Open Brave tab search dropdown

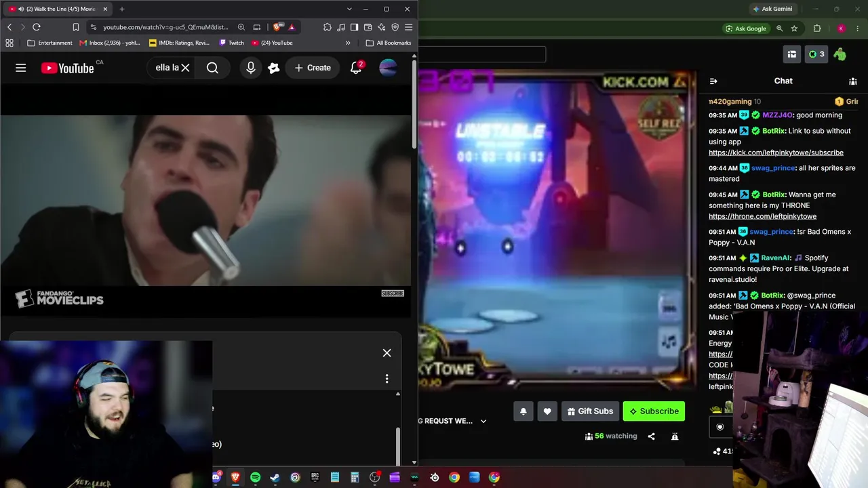[349, 9]
